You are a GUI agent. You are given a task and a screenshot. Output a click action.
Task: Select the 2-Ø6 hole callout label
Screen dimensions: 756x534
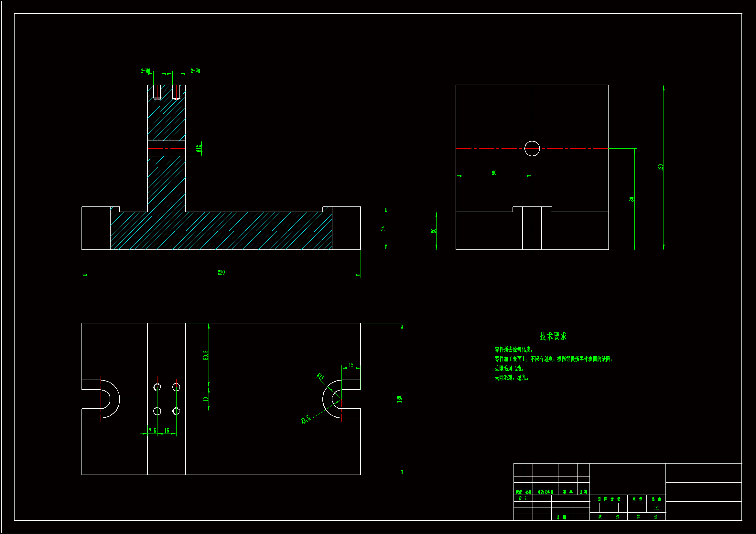click(195, 71)
